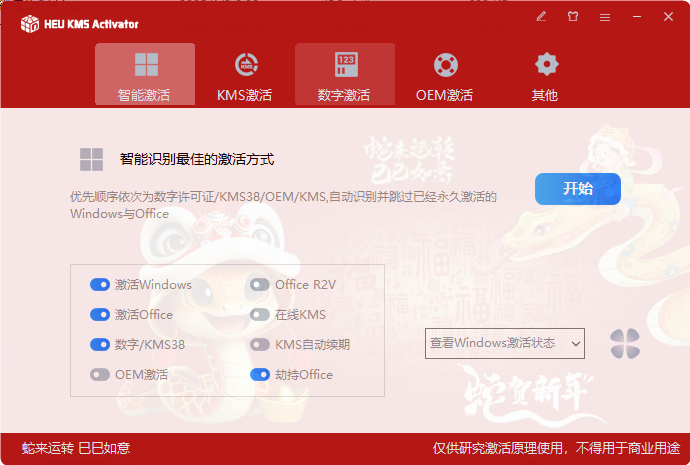Click the pencil edit icon in title bar
The width and height of the screenshot is (690, 465).
coord(541,16)
